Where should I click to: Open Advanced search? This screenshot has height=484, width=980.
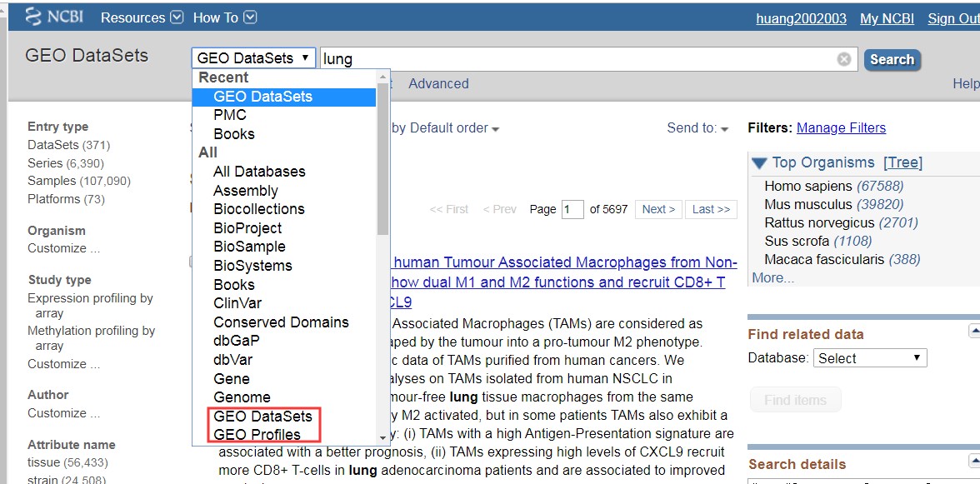[438, 83]
